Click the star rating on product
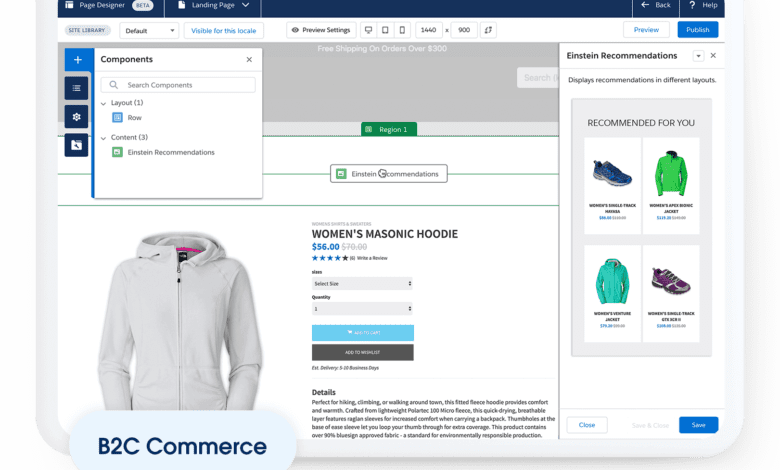This screenshot has height=470, width=780. tap(330, 258)
